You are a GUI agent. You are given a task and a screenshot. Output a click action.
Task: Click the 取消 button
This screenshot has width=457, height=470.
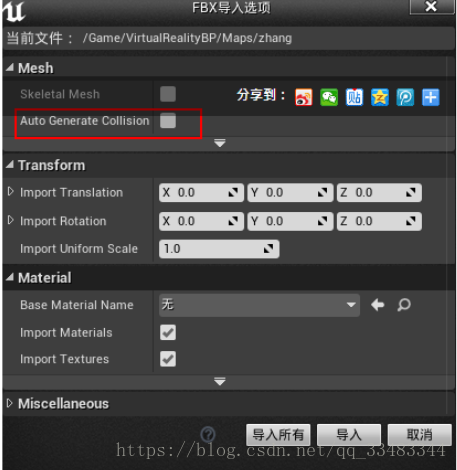coord(419,435)
